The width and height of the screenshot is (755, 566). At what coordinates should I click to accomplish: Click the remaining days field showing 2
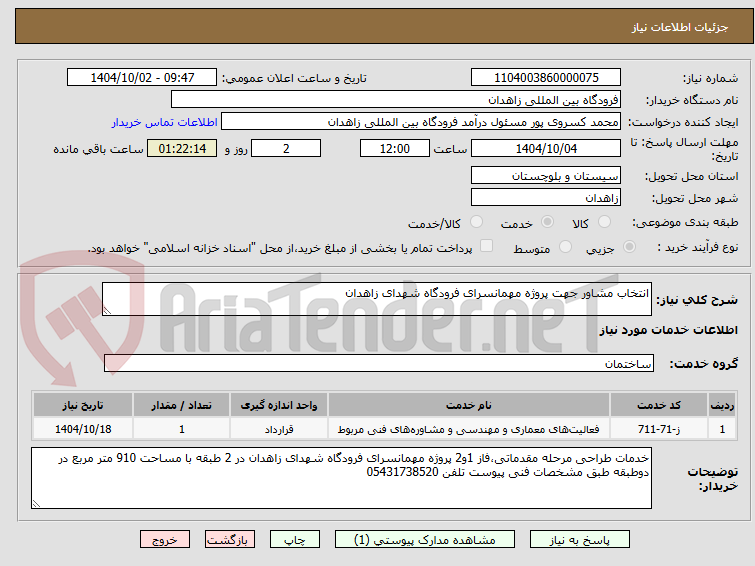[286, 148]
